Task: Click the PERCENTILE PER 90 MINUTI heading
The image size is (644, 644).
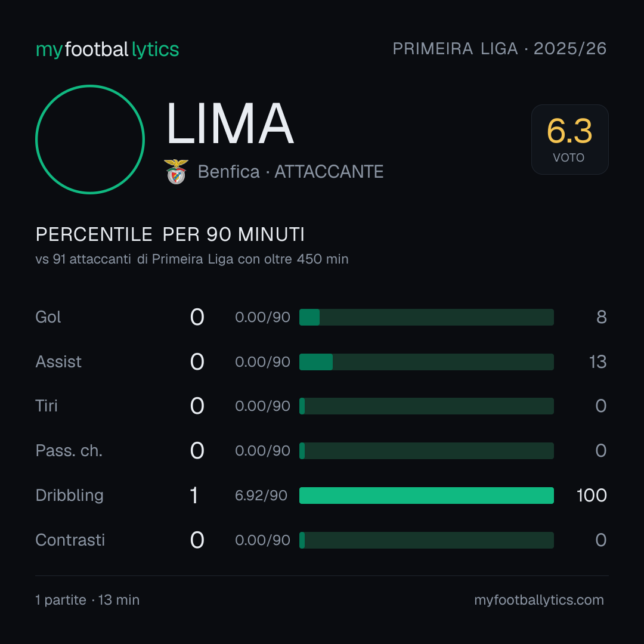Action: (x=170, y=234)
